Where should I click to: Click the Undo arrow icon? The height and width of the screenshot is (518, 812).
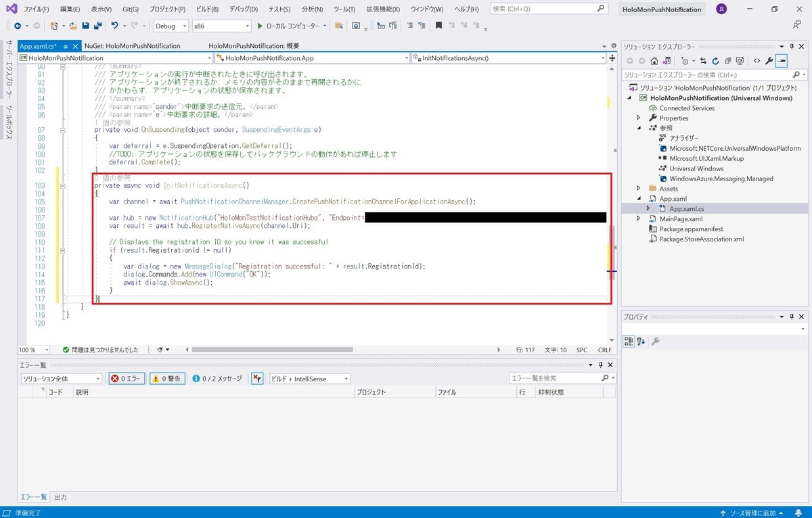114,26
